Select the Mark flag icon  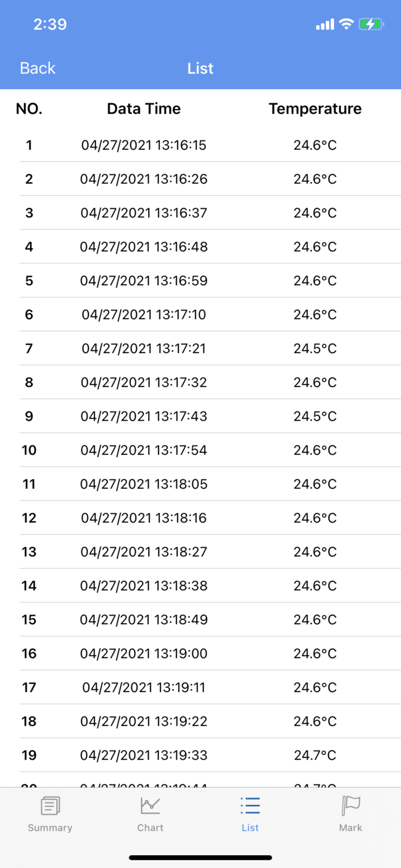click(351, 805)
